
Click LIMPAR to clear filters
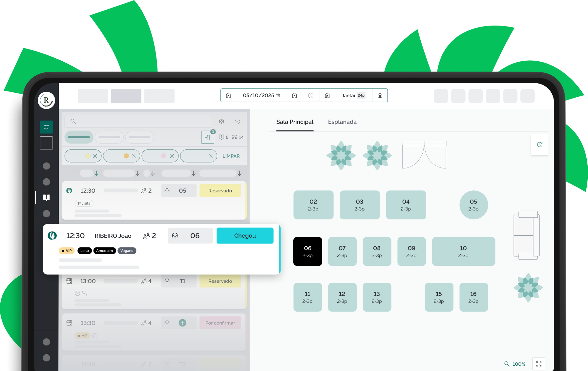pos(231,156)
